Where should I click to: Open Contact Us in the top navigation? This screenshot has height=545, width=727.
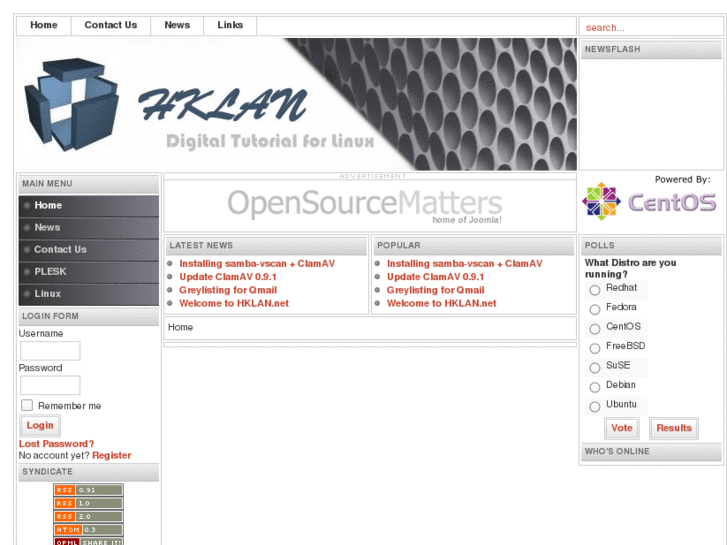pyautogui.click(x=111, y=25)
